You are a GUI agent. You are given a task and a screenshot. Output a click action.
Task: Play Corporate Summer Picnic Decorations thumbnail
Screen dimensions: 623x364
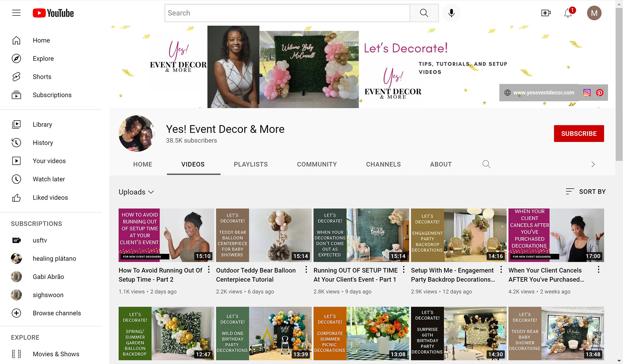pos(361,334)
